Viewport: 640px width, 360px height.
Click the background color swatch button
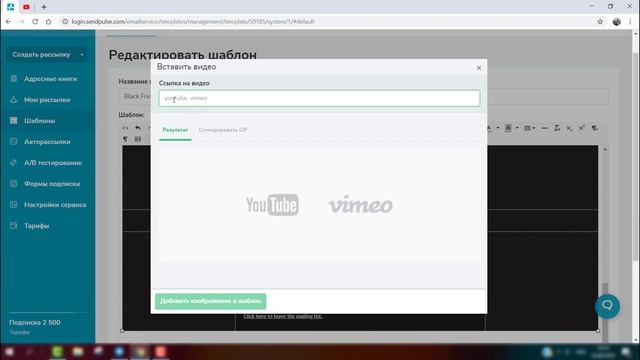click(x=508, y=128)
